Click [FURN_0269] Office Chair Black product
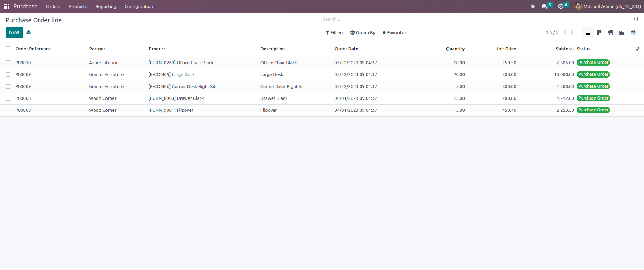 (181, 63)
